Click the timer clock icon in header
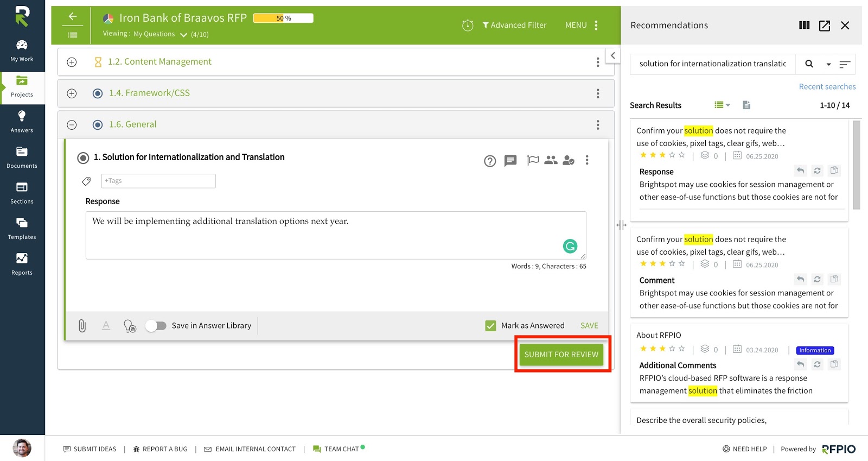This screenshot has height=461, width=868. (468, 25)
